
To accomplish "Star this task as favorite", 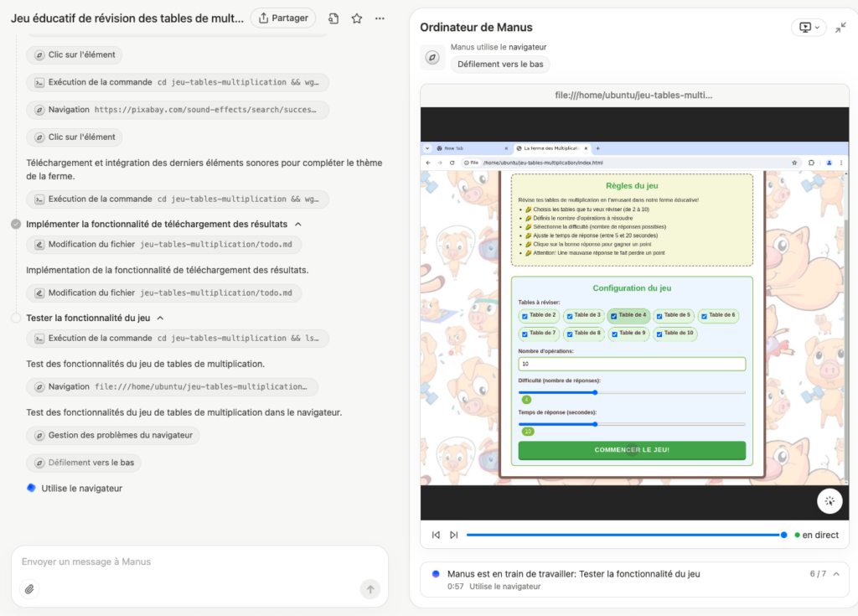I will point(357,18).
